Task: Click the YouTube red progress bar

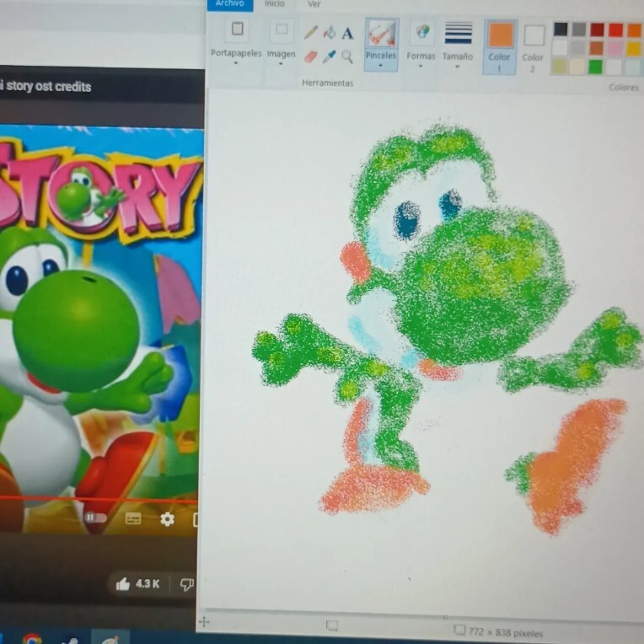Action: [99, 500]
